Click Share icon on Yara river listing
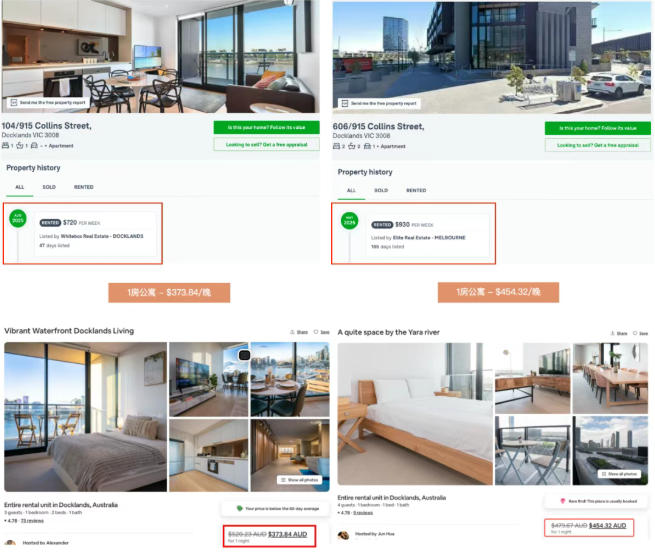655x552 pixels. (x=612, y=333)
